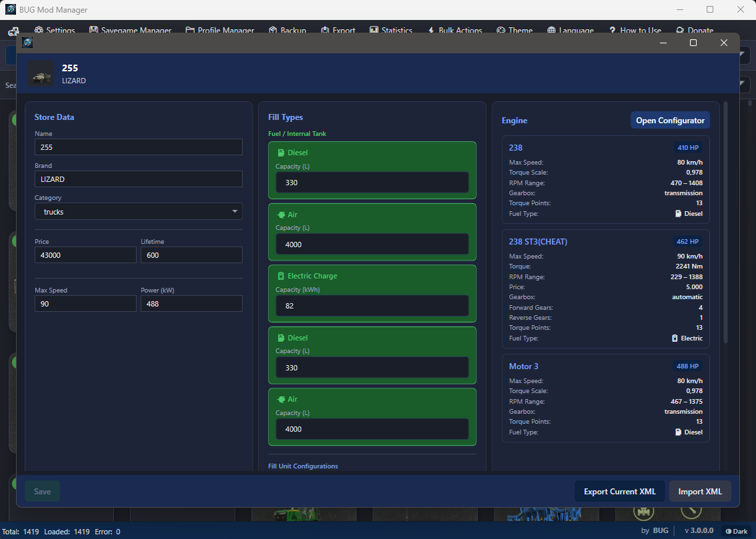
Task: Click the Statistics chart icon in the menu bar
Action: 374,31
